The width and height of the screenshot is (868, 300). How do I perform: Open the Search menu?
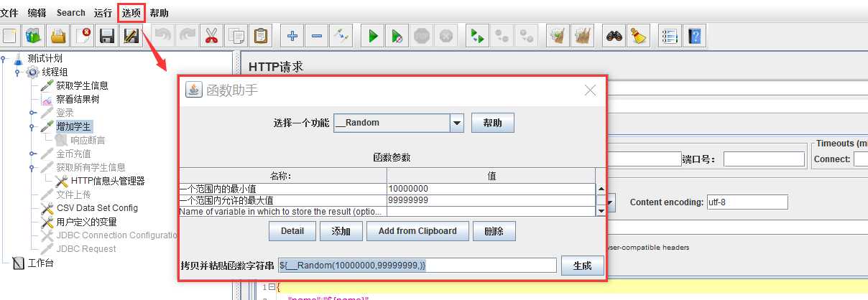coord(71,12)
